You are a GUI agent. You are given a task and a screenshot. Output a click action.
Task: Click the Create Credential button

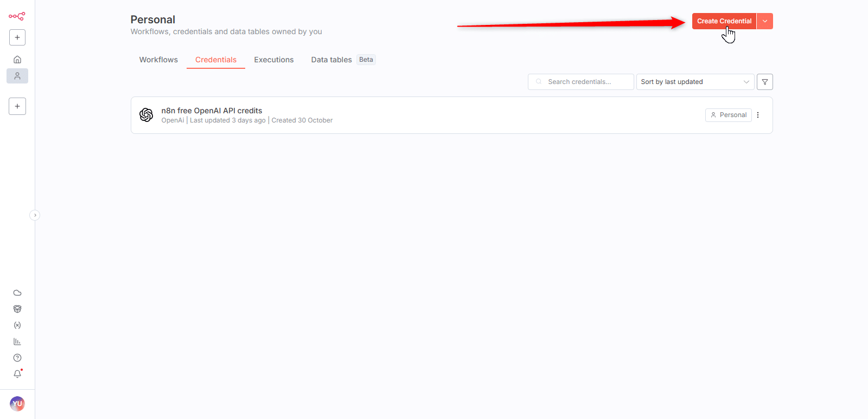tap(724, 21)
